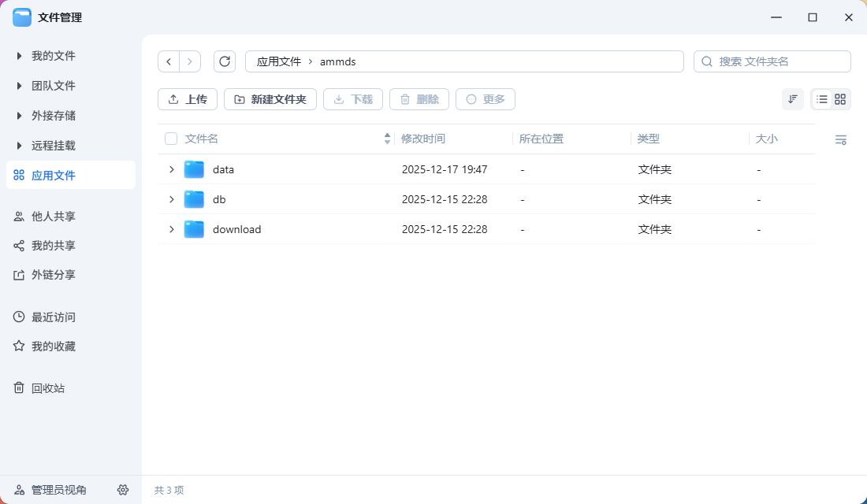This screenshot has width=867, height=504.
Task: Open 最近访问 from the sidebar
Action: (x=49, y=317)
